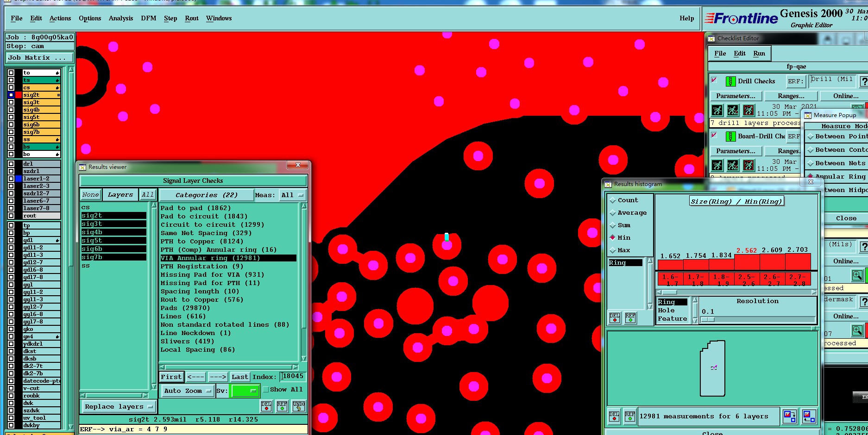Open Auto Zoom dropdown
Image resolution: width=868 pixels, height=435 pixels.
(x=187, y=391)
